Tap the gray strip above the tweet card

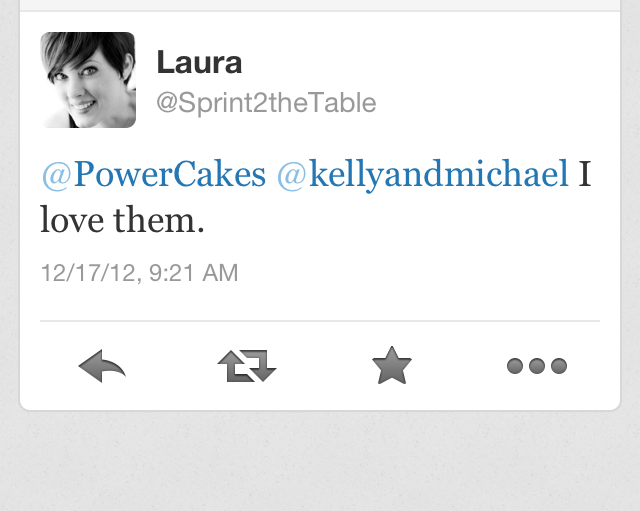click(x=320, y=5)
